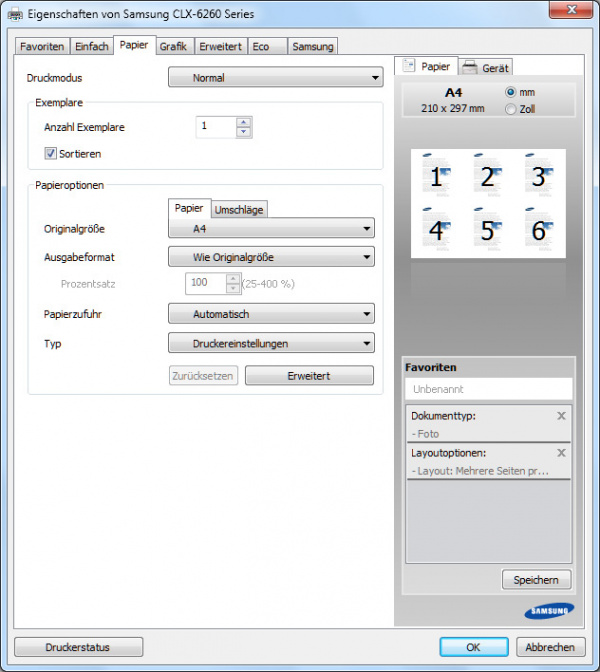Remove the Layoutoptionen favorite entry with X
Image resolution: width=600 pixels, height=672 pixels.
point(561,453)
